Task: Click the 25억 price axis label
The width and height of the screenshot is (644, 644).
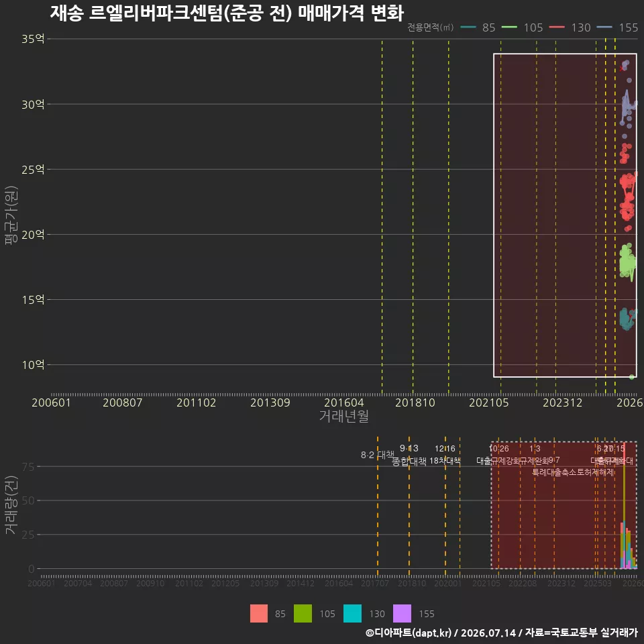Action: 33,169
